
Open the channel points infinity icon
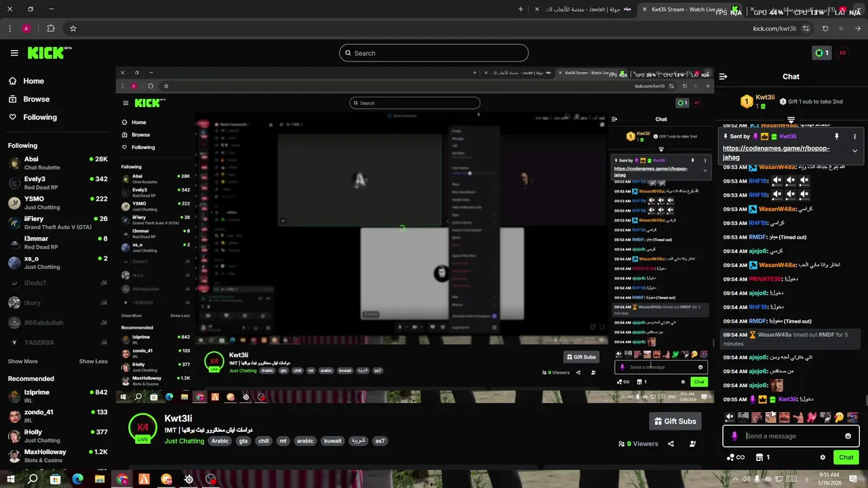[x=736, y=457]
